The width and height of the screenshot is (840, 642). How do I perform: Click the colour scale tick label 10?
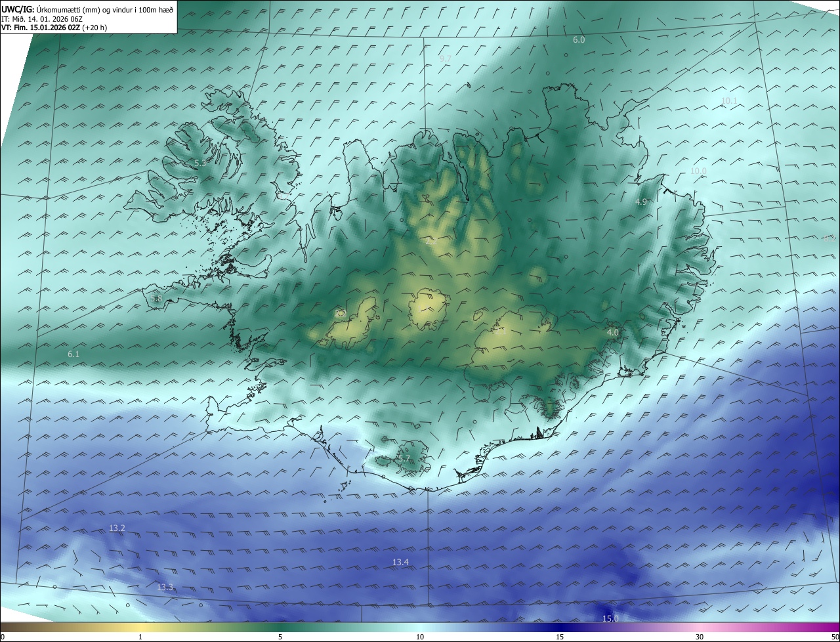(x=420, y=637)
